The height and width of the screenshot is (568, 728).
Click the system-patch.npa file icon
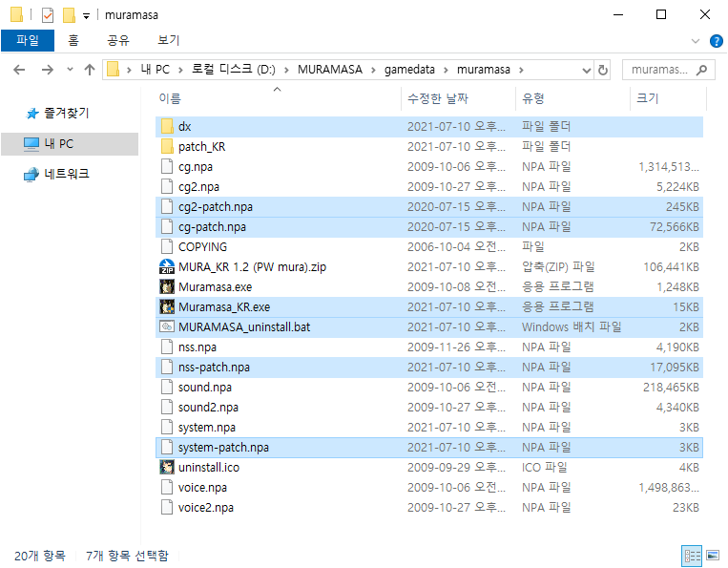tap(167, 447)
